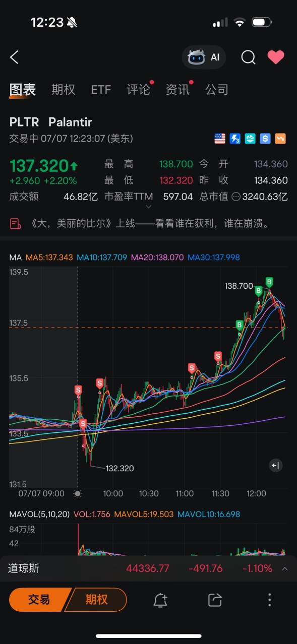Open the AI assistant robot button
This screenshot has height=644, width=297.
pyautogui.click(x=204, y=57)
